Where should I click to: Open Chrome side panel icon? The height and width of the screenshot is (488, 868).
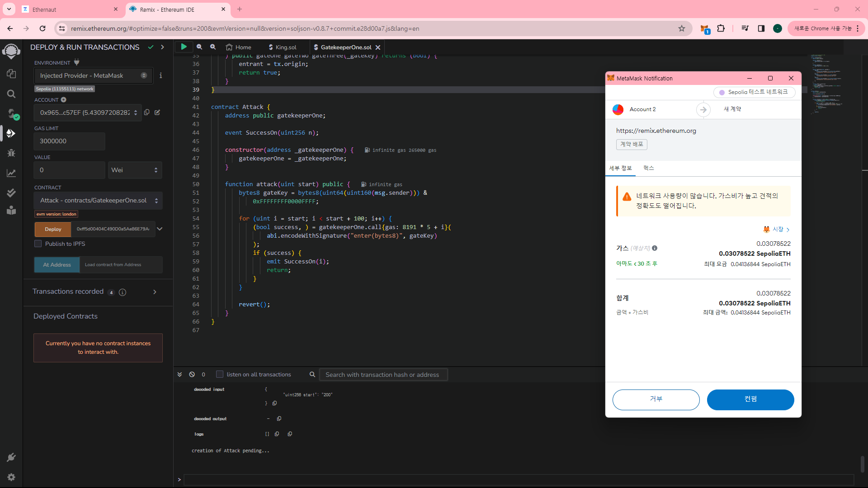coord(761,28)
